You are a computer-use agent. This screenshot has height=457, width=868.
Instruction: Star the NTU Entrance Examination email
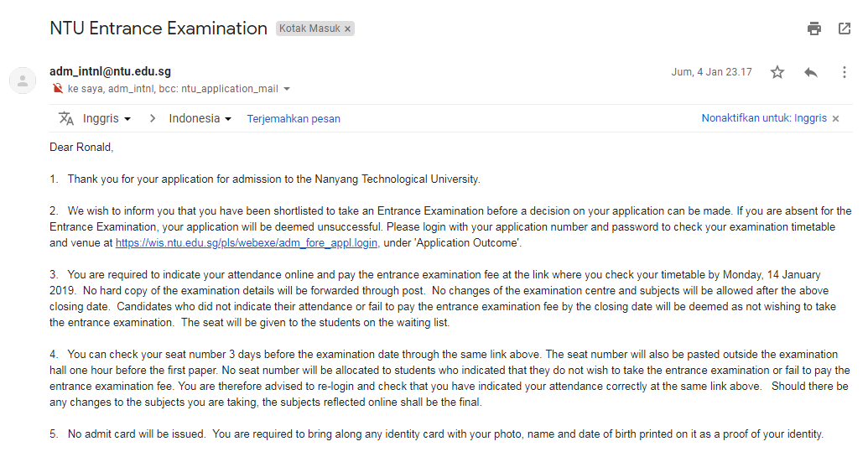pos(777,72)
